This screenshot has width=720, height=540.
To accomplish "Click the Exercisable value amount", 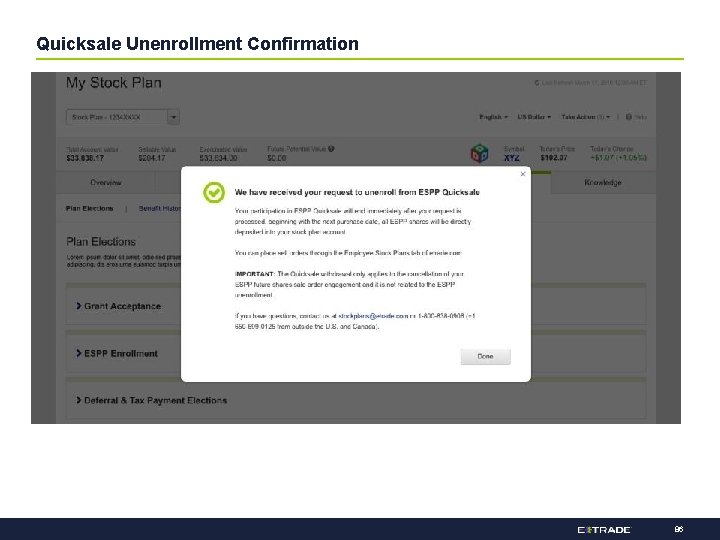I will coord(218,158).
